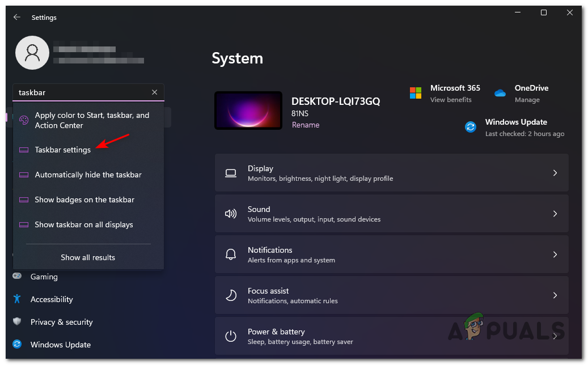Click the back arrow in Settings header
The height and width of the screenshot is (365, 588).
pos(17,18)
